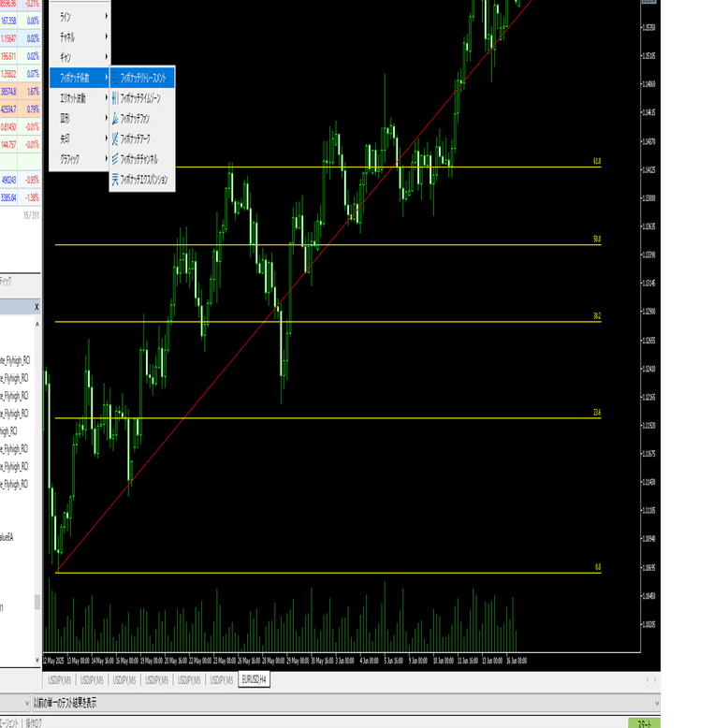The width and height of the screenshot is (728, 728).
Task: Click Navigator scrollbar up arrow
Action: tap(37, 324)
